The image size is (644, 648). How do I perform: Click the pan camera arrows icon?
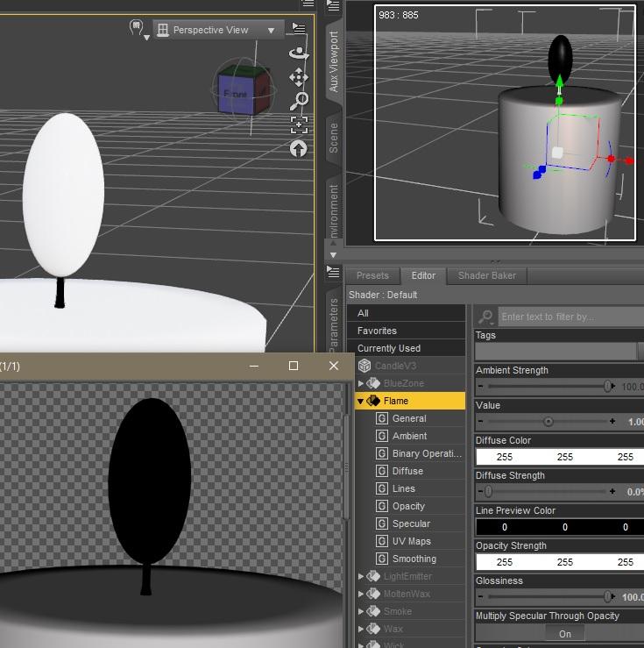[x=299, y=77]
